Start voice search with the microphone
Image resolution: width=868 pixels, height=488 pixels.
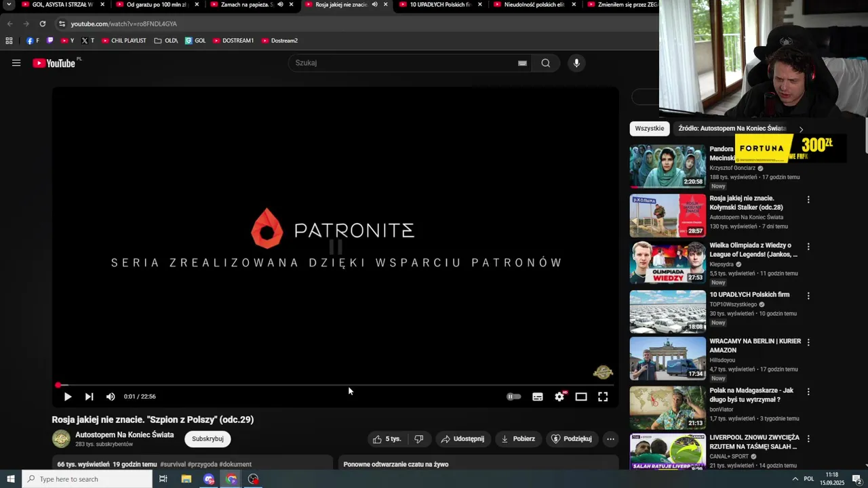576,63
